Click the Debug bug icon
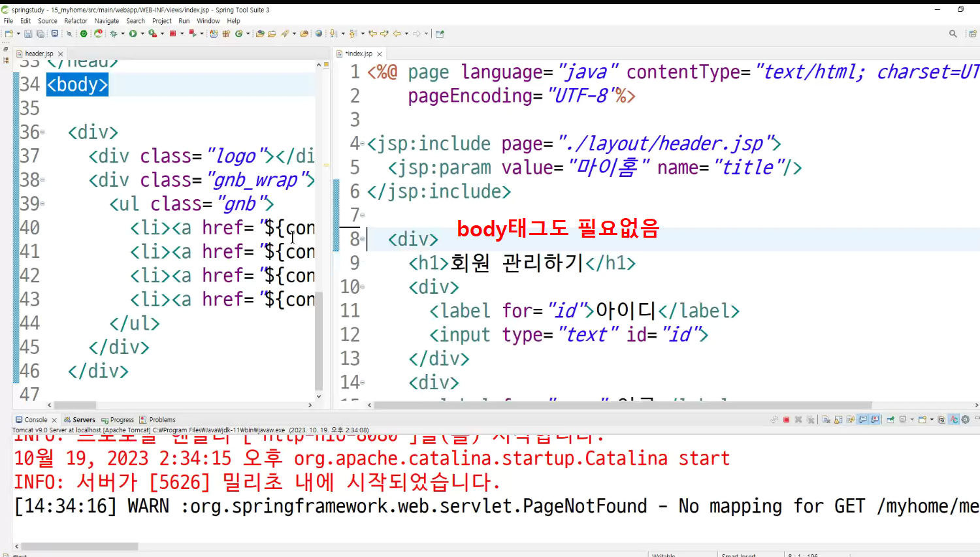Viewport: 980px width, 557px height. pyautogui.click(x=114, y=33)
